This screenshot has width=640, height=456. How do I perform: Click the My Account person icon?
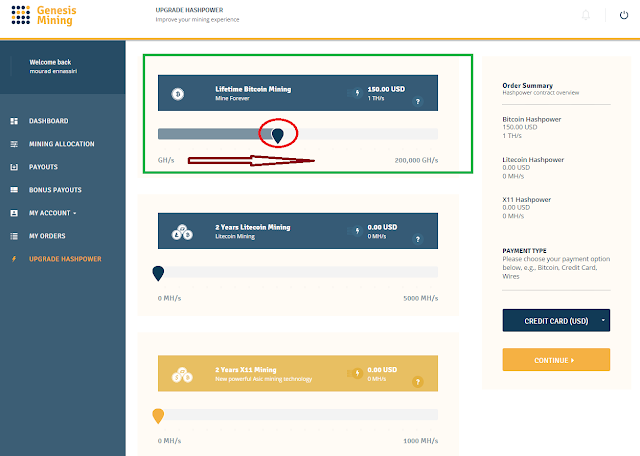pos(14,213)
